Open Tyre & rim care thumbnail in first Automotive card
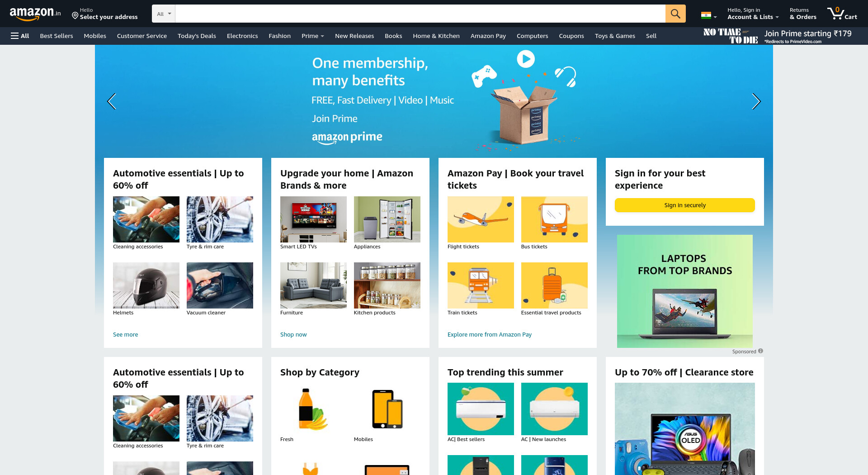This screenshot has height=475, width=868. [x=220, y=219]
